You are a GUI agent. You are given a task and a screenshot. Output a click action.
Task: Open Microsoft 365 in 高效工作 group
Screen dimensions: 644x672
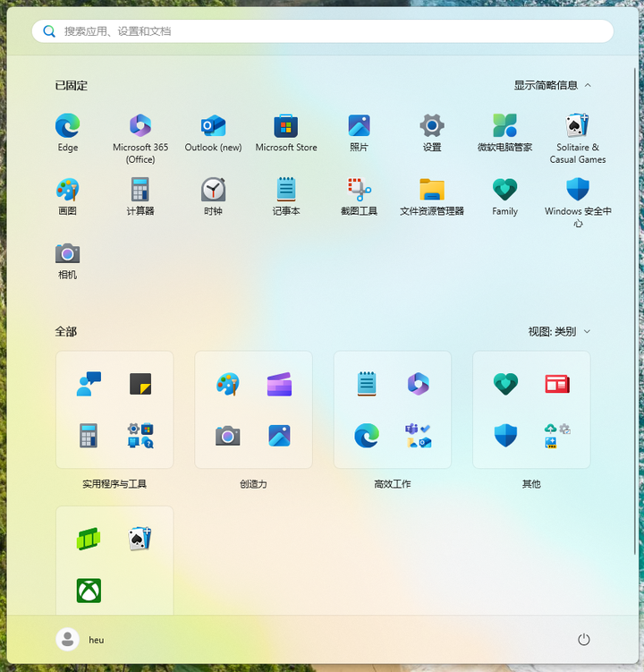point(419,384)
